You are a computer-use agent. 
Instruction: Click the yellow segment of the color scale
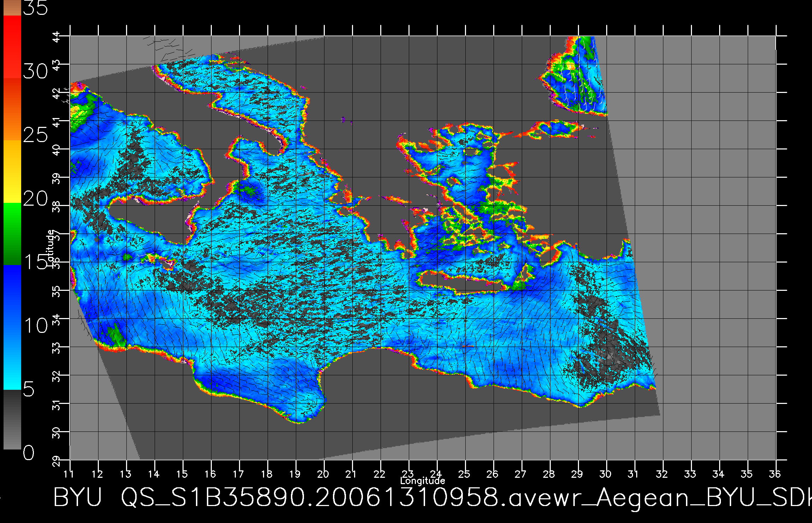click(12, 171)
